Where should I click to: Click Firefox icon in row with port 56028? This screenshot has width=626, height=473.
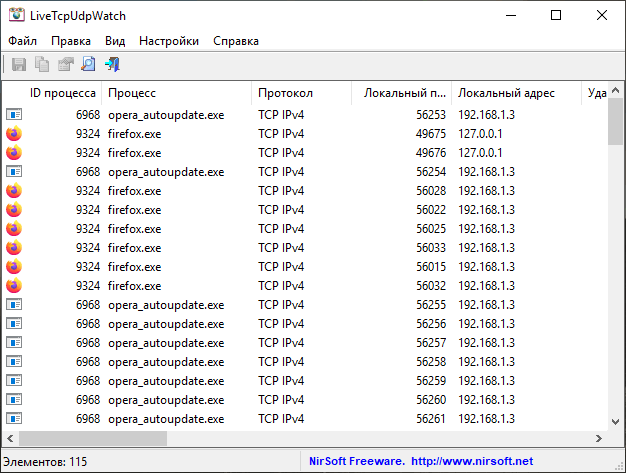[x=14, y=191]
